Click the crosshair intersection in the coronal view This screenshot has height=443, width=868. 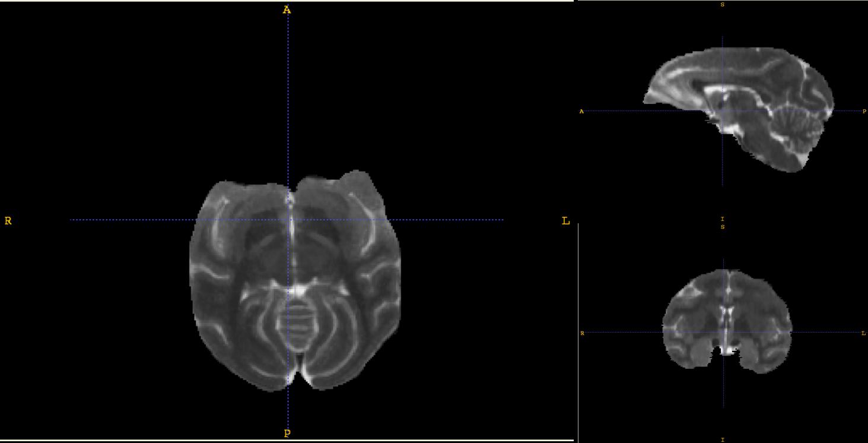pos(723,333)
